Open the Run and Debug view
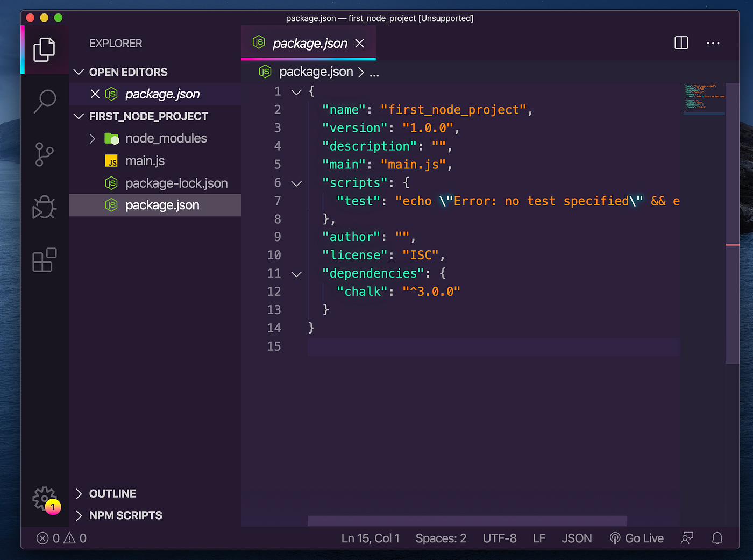 pyautogui.click(x=45, y=207)
